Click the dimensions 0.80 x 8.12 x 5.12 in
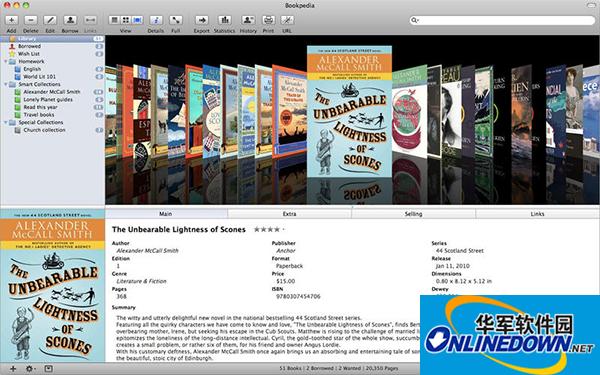The height and width of the screenshot is (375, 600). (464, 281)
